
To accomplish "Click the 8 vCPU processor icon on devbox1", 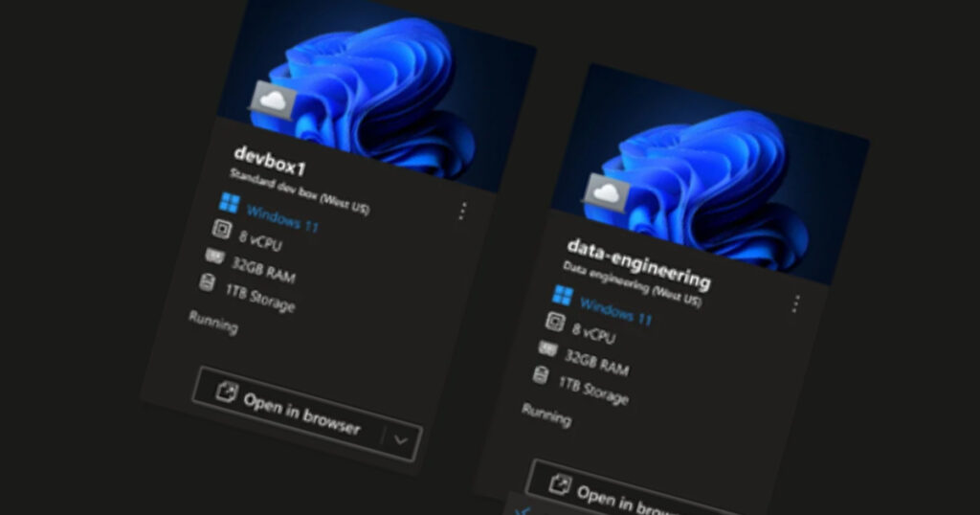I will [x=221, y=229].
